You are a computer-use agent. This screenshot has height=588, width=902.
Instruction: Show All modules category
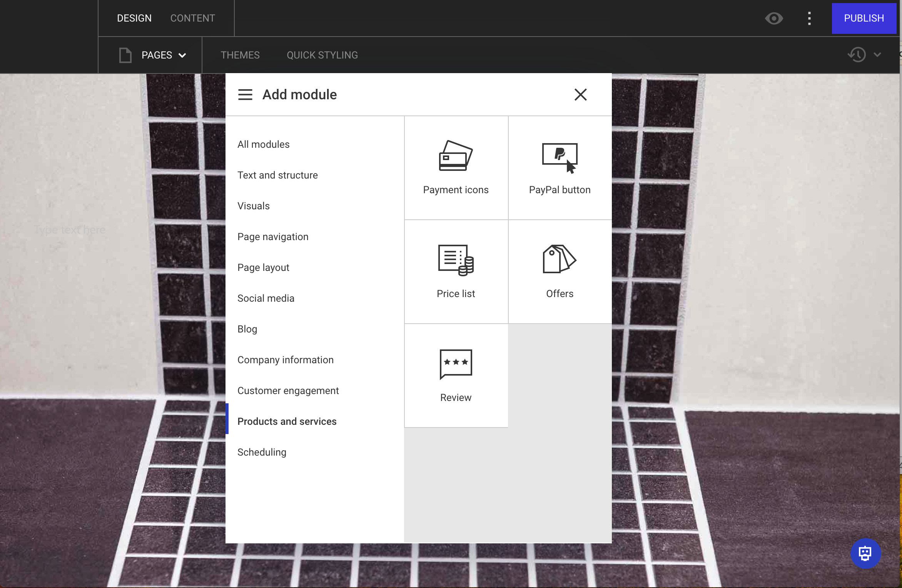pos(263,144)
